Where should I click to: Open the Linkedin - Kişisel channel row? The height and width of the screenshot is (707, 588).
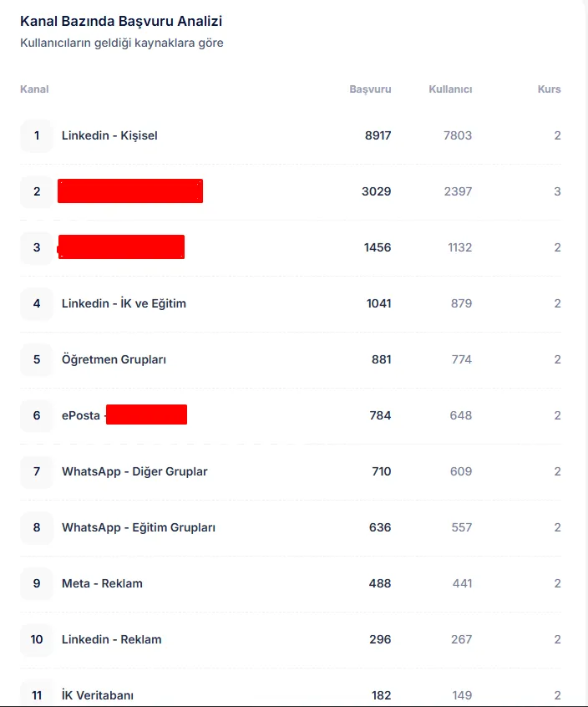coord(109,135)
